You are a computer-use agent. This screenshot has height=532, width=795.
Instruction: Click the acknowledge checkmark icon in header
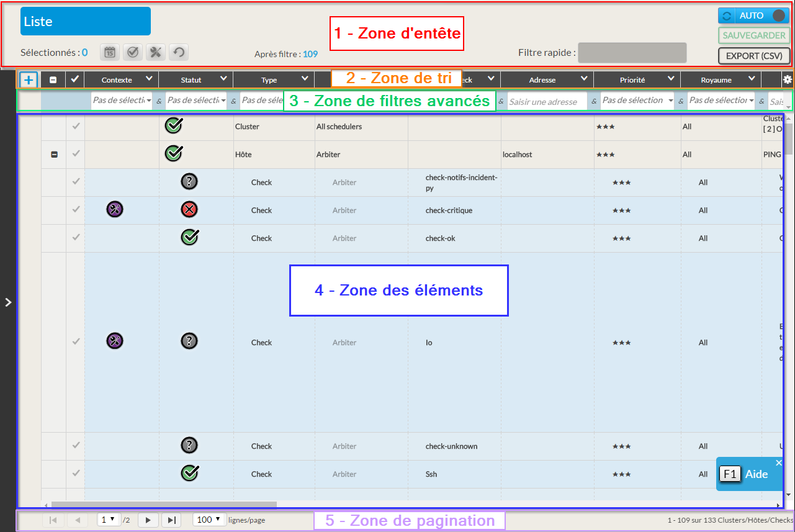[132, 53]
